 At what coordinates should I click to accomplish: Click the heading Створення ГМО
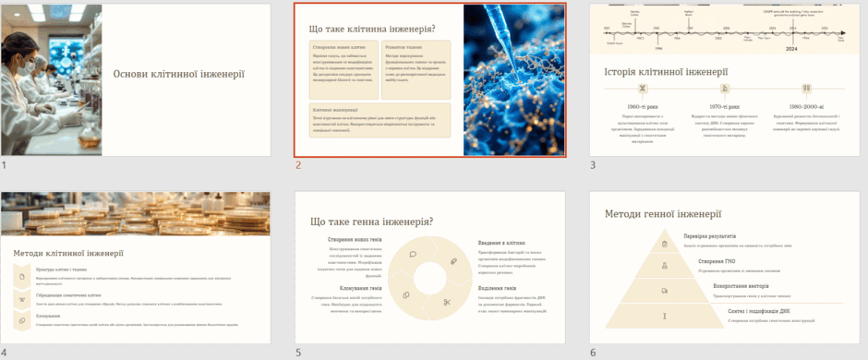pyautogui.click(x=717, y=261)
